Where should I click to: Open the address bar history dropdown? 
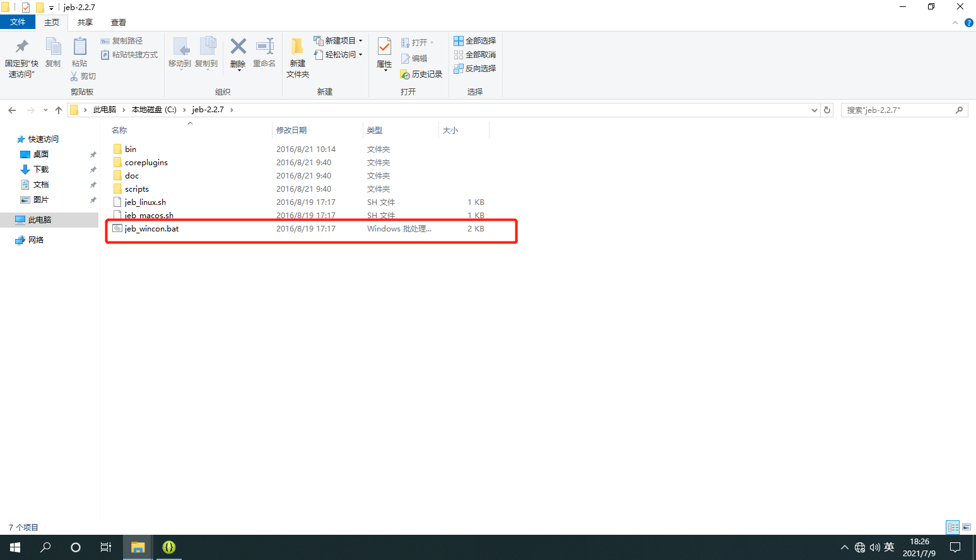814,110
